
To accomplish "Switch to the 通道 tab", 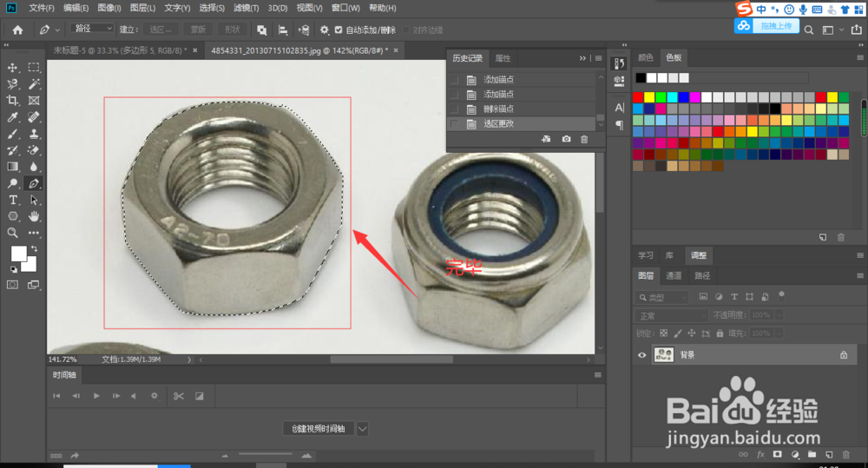I will point(674,276).
